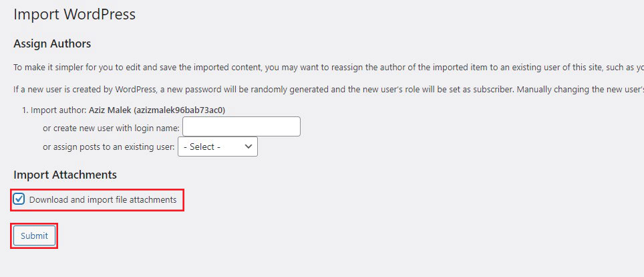
Task: Click the Submit button
Action: pos(35,236)
